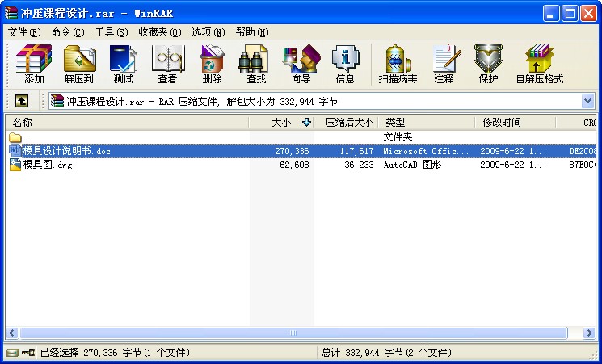Click the horizontal scrollbar left arrow

[12, 333]
